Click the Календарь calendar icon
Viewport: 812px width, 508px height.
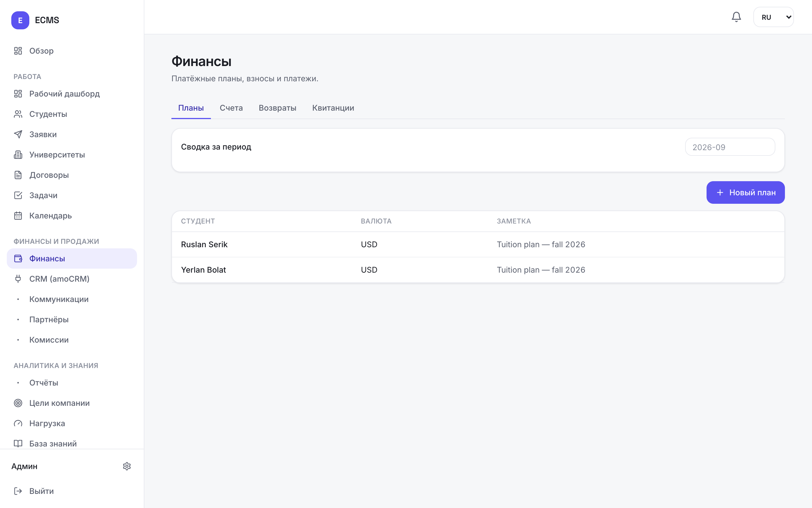pyautogui.click(x=18, y=216)
